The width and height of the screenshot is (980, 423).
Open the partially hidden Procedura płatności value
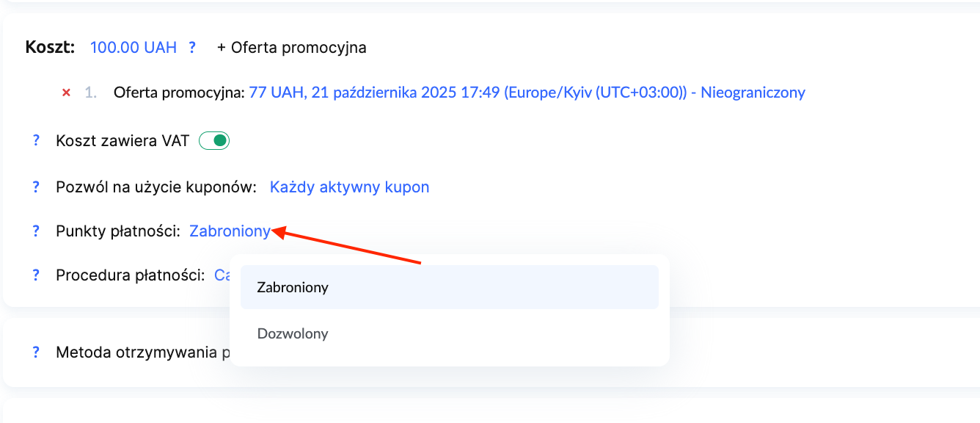click(222, 275)
